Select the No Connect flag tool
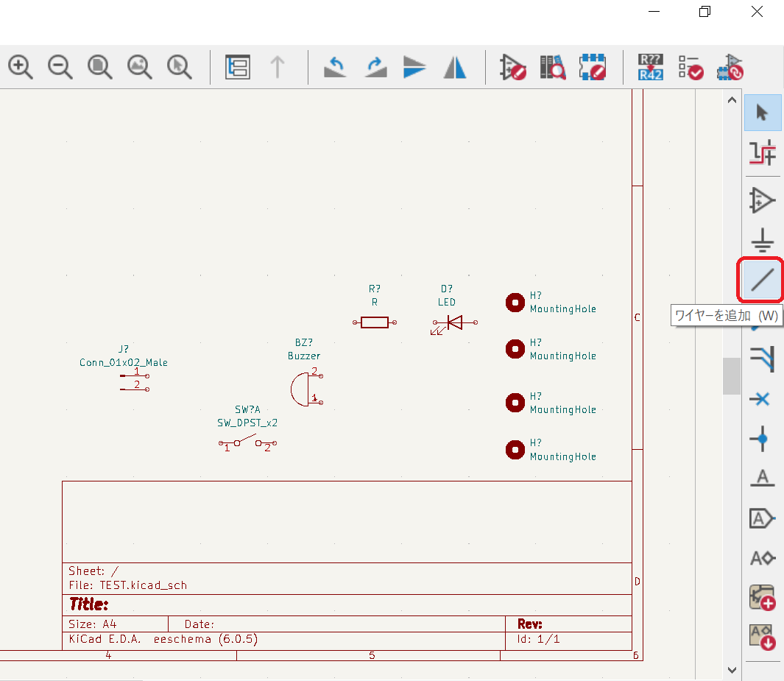This screenshot has height=681, width=784. tap(761, 398)
